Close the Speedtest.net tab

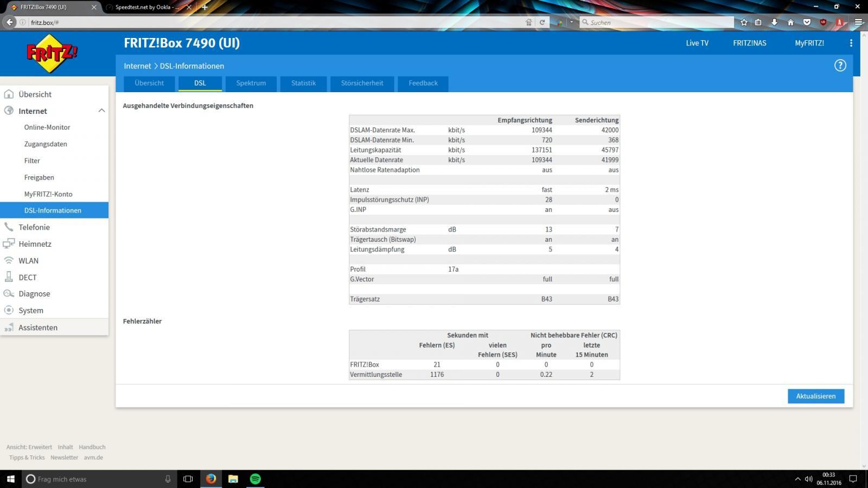(189, 7)
